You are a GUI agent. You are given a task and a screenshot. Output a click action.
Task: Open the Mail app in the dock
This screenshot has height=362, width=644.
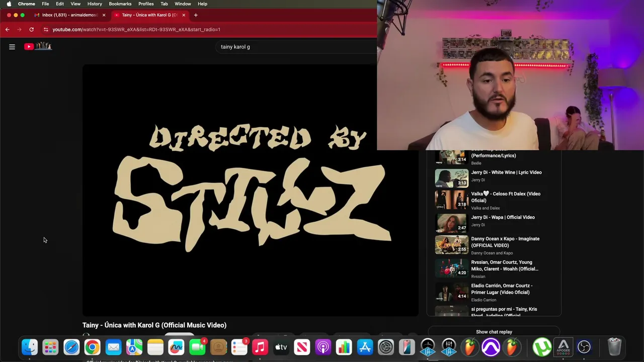(113, 347)
